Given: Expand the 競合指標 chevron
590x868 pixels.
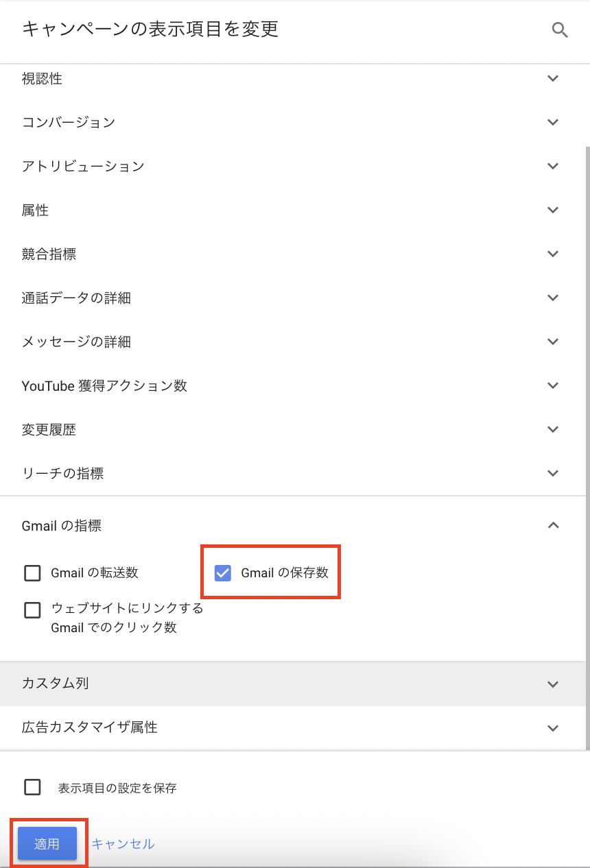Looking at the screenshot, I should click(554, 254).
